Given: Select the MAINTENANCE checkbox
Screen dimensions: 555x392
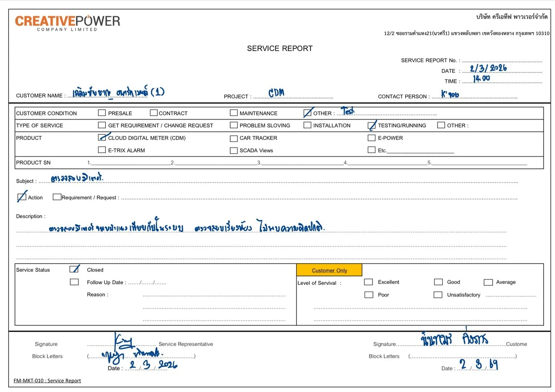Looking at the screenshot, I should (234, 113).
